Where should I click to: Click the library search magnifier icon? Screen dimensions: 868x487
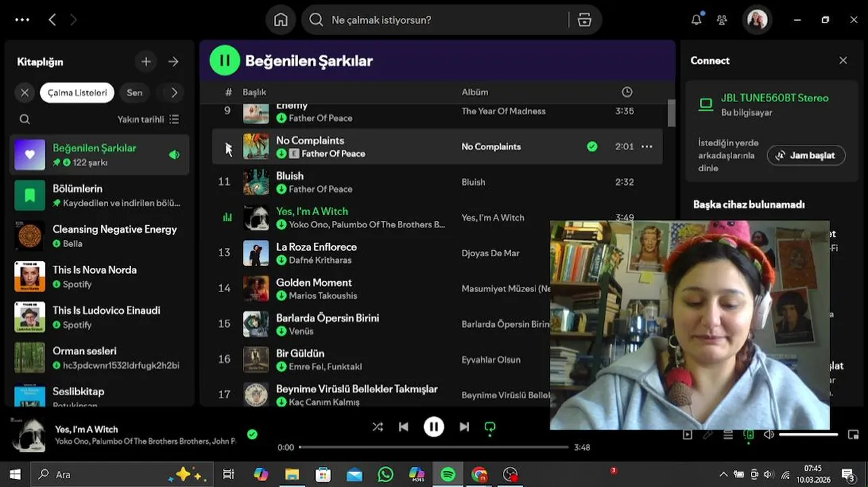tap(25, 119)
